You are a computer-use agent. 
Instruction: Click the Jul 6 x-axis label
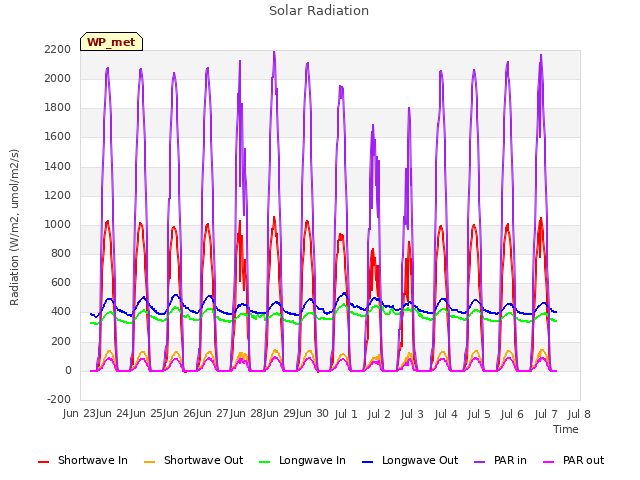[512, 414]
